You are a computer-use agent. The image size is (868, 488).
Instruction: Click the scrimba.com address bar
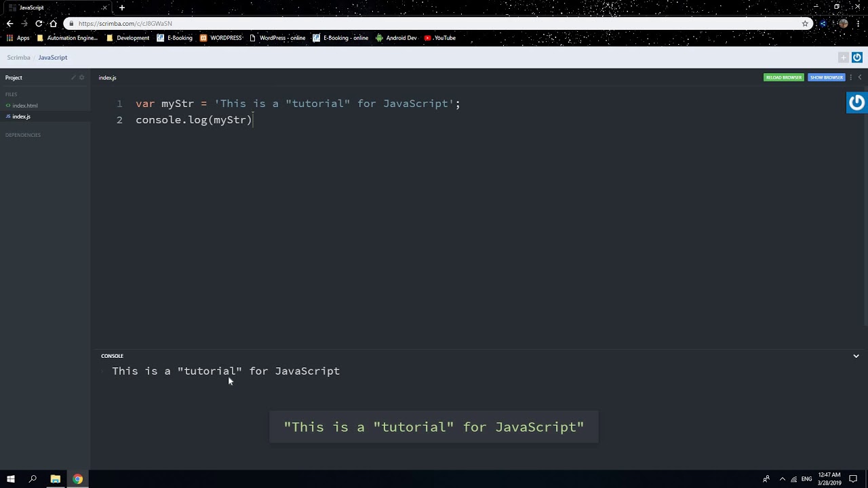point(434,23)
